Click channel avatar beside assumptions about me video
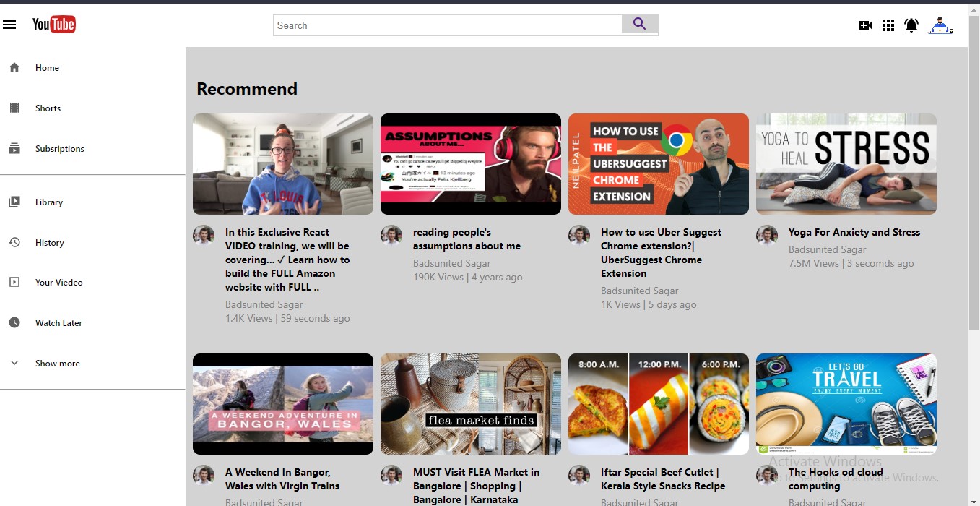The width and height of the screenshot is (980, 506). pyautogui.click(x=391, y=236)
